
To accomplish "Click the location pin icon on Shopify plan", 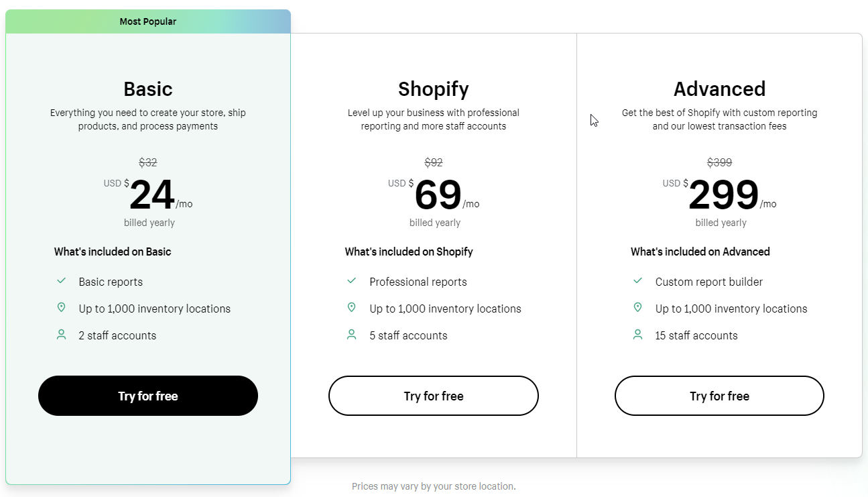I will [x=351, y=307].
